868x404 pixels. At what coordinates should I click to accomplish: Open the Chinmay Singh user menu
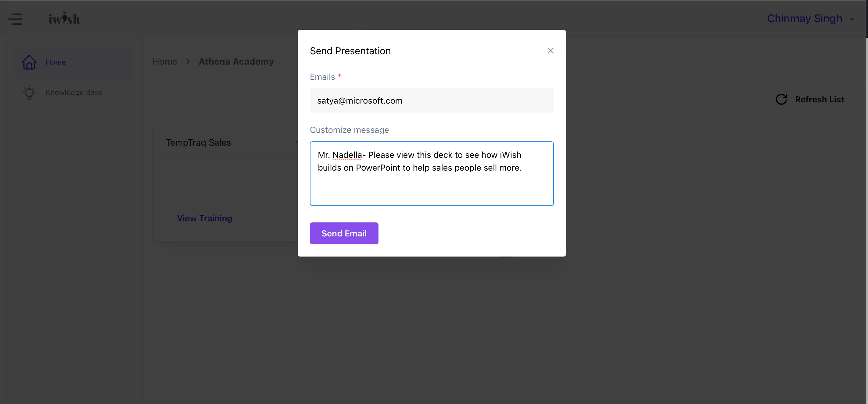pos(804,19)
